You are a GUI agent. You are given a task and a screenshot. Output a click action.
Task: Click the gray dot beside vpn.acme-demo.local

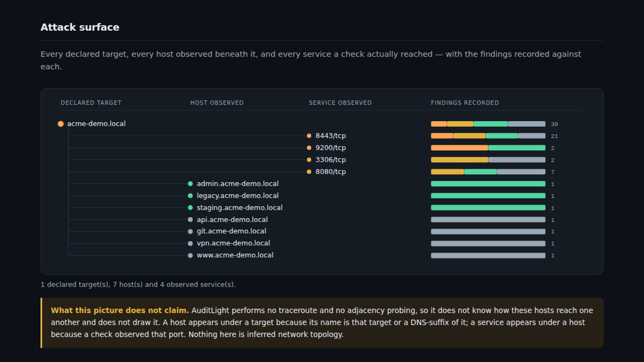[x=190, y=243]
